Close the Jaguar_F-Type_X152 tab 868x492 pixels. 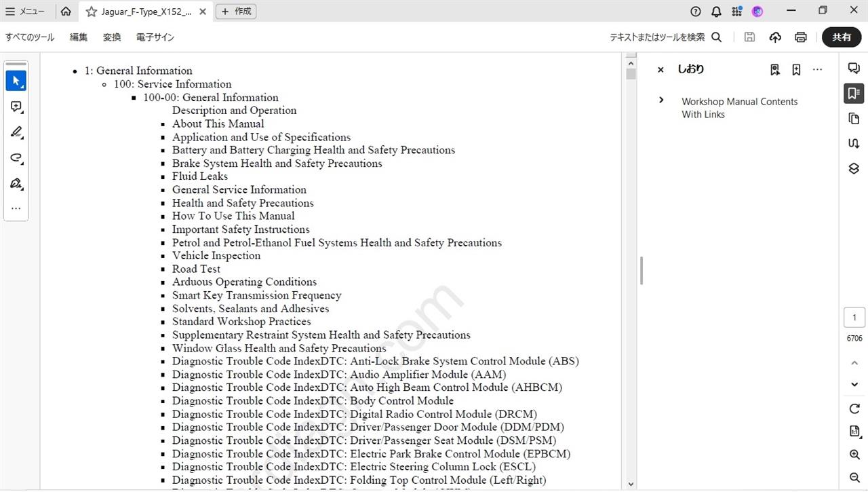click(x=202, y=12)
